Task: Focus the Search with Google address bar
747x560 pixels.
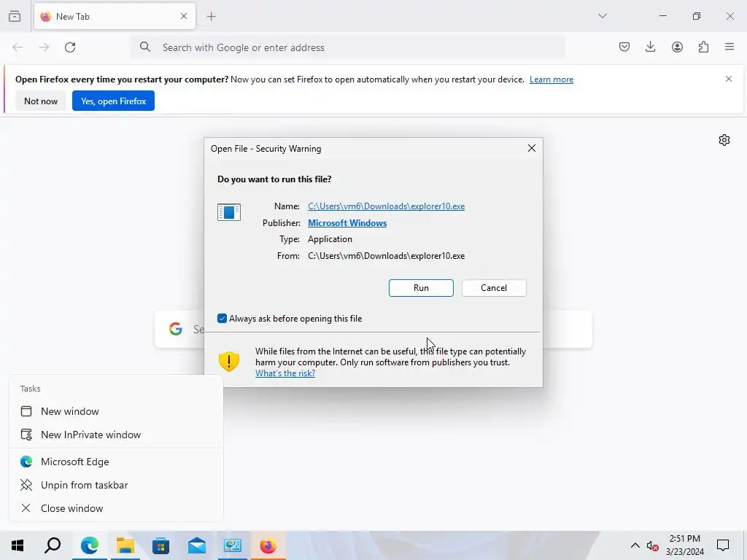Action: pos(348,47)
